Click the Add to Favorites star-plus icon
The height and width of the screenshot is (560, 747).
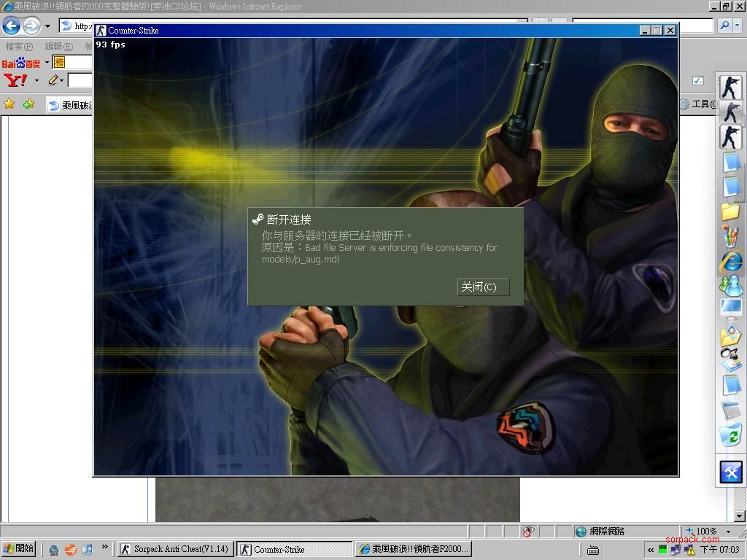point(28,104)
